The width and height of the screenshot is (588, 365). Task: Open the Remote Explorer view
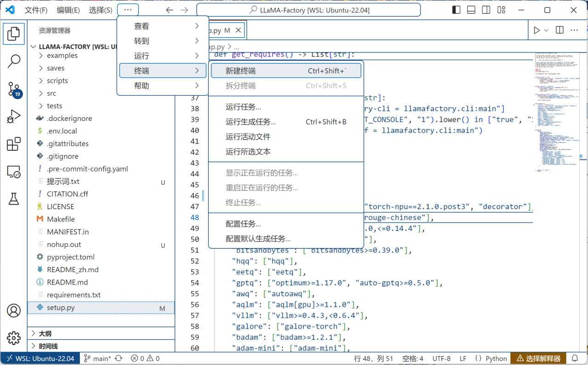(x=14, y=172)
